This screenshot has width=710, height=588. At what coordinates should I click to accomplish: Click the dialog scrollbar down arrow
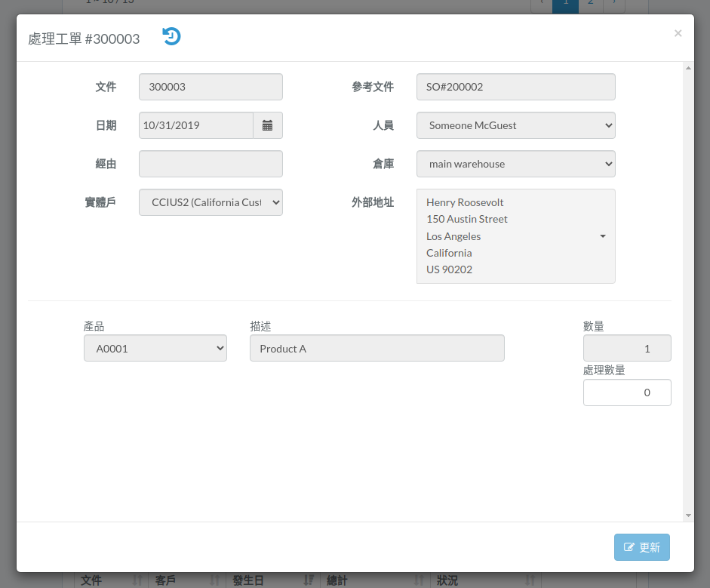tap(688, 516)
